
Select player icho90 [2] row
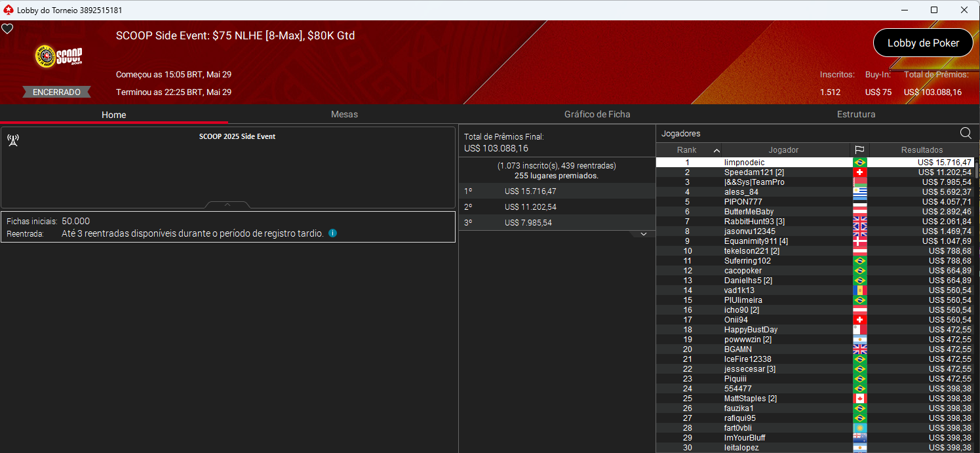[815, 309]
